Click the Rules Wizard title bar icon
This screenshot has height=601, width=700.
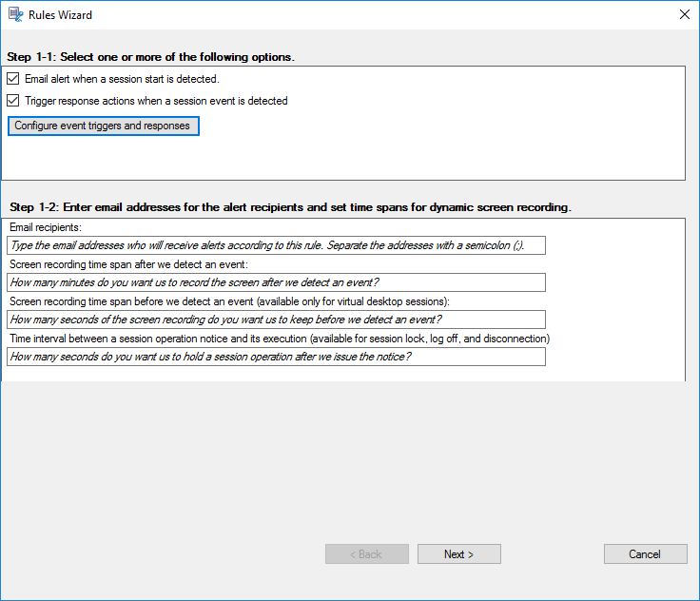[15, 15]
